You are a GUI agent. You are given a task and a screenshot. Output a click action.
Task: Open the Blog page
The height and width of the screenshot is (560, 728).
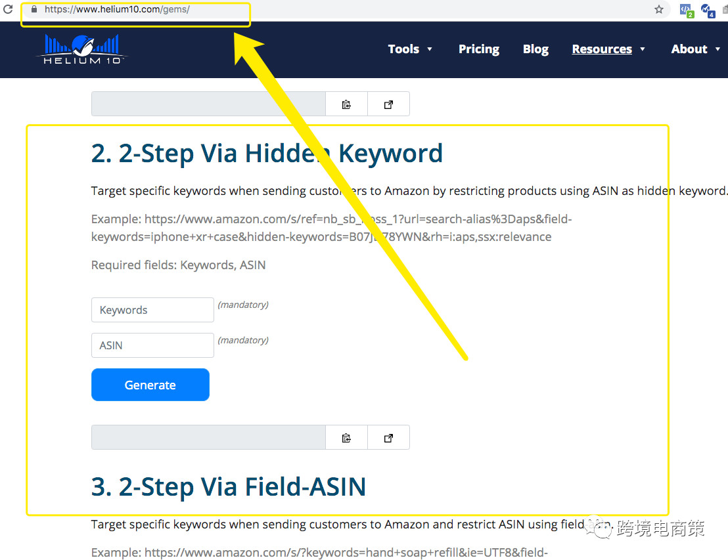pos(535,49)
